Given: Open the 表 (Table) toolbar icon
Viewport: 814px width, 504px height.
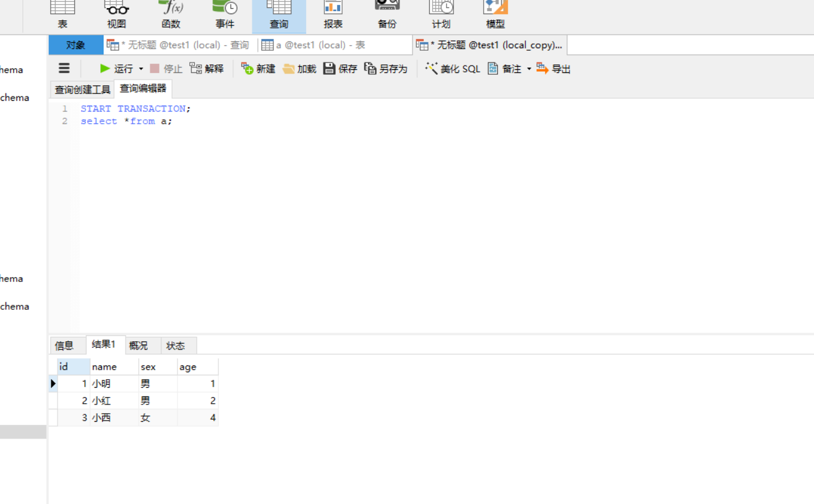Looking at the screenshot, I should 62,15.
